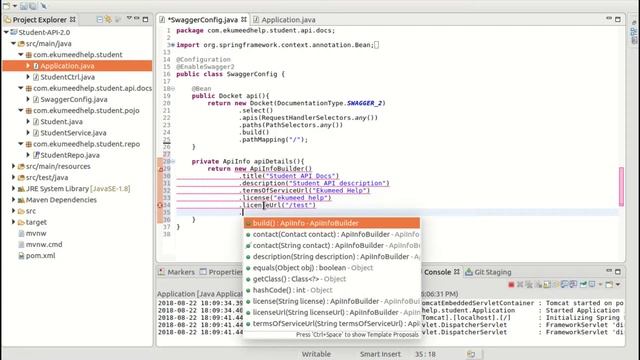
Task: Select Student.java in Project Explorer
Action: (x=61, y=122)
